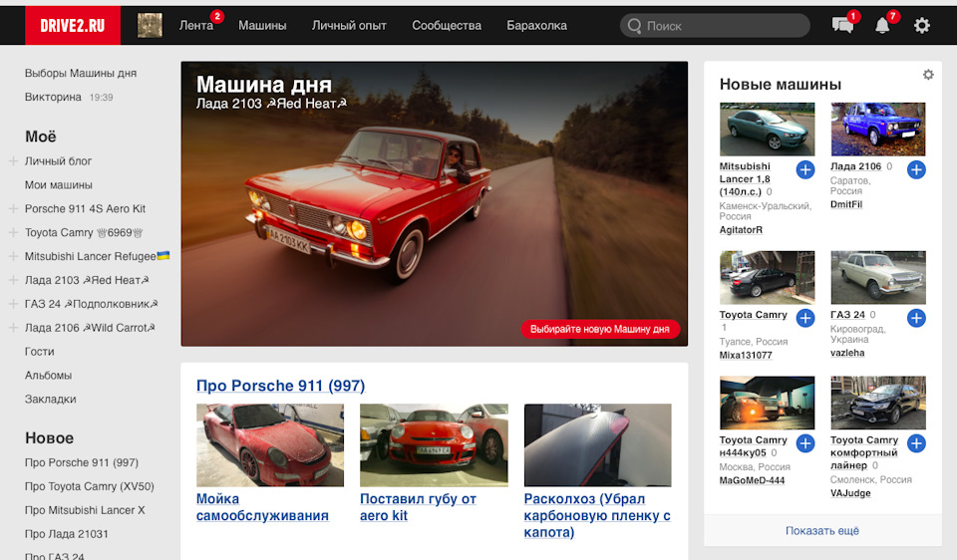Open the notifications bell icon
The width and height of the screenshot is (957, 560).
882,26
